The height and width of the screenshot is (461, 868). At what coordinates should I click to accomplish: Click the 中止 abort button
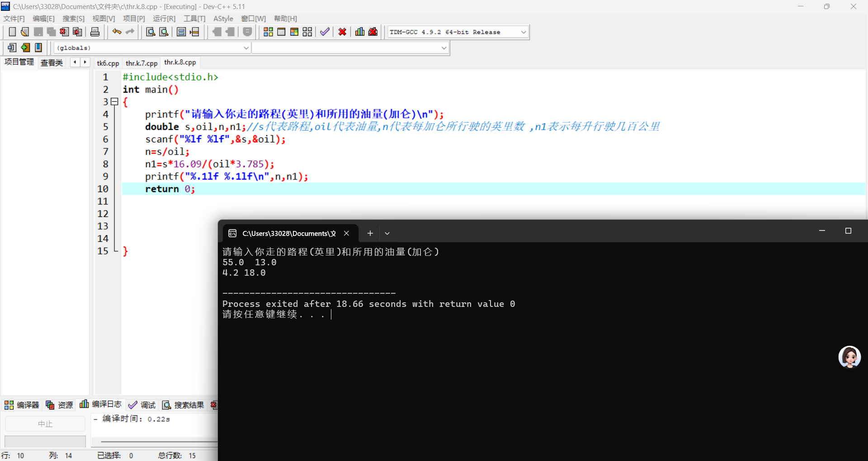[45, 424]
